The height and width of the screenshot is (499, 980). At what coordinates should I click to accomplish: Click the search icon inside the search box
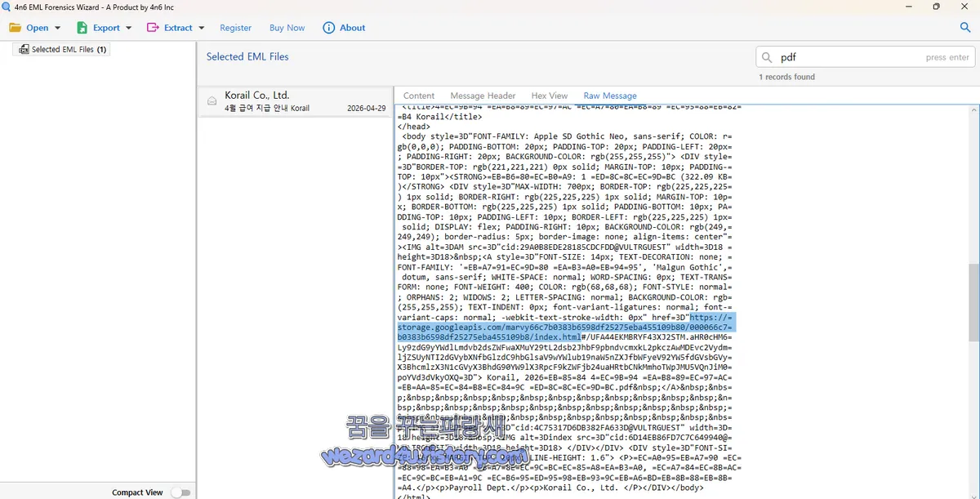coord(767,57)
